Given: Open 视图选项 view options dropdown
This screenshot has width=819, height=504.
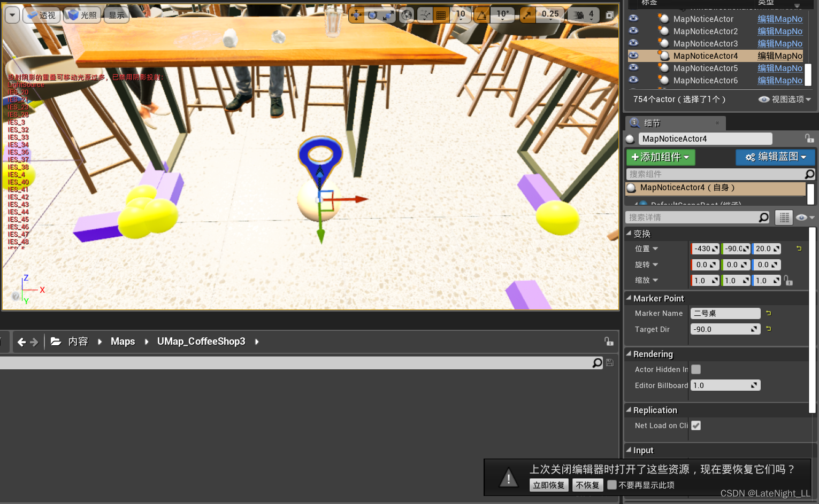Looking at the screenshot, I should click(x=785, y=99).
